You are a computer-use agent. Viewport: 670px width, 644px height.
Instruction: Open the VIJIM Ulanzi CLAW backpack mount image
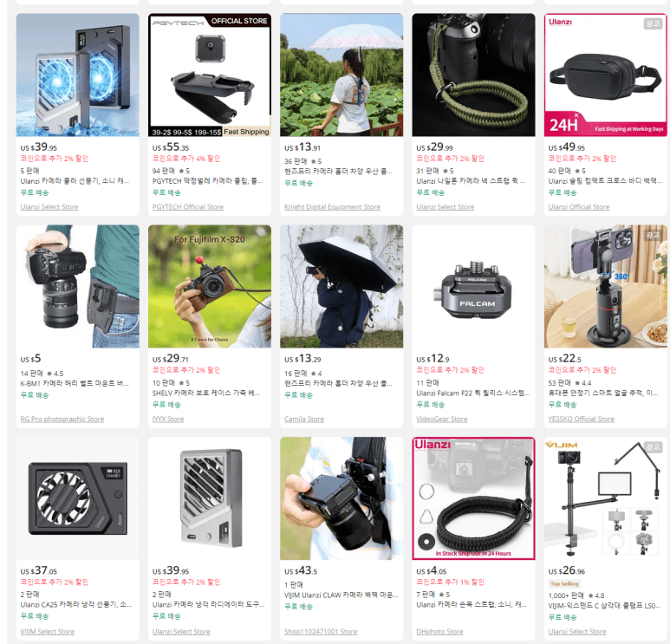point(342,498)
